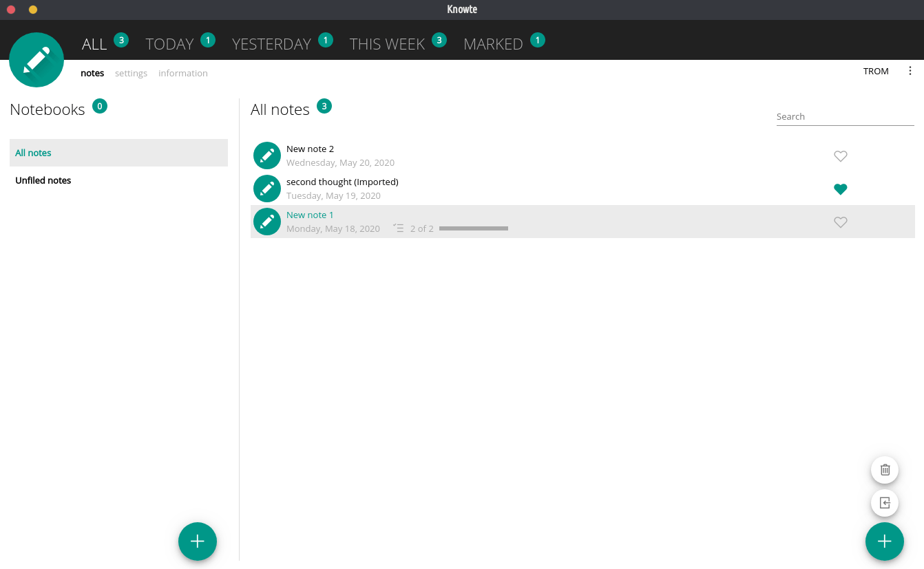Switch to the TODAY tab
Screen dimensions: 924x569
tap(169, 44)
